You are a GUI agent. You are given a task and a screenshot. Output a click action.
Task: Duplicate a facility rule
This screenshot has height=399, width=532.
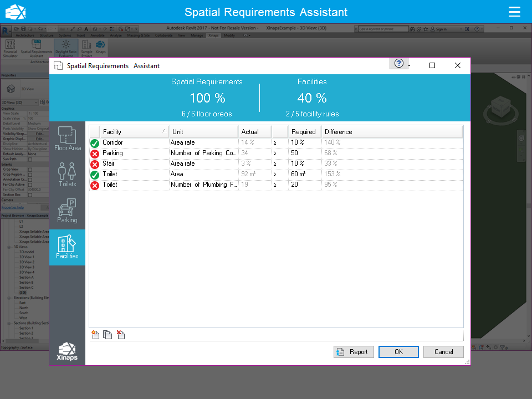[108, 335]
